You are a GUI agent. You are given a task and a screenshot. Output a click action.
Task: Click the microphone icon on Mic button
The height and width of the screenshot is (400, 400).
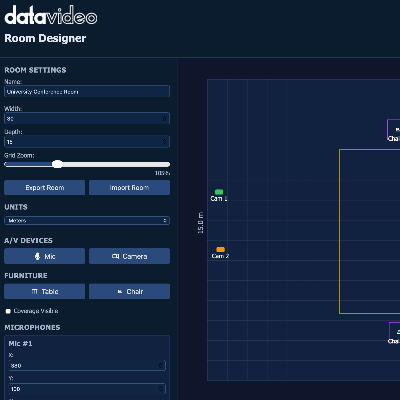tap(37, 256)
